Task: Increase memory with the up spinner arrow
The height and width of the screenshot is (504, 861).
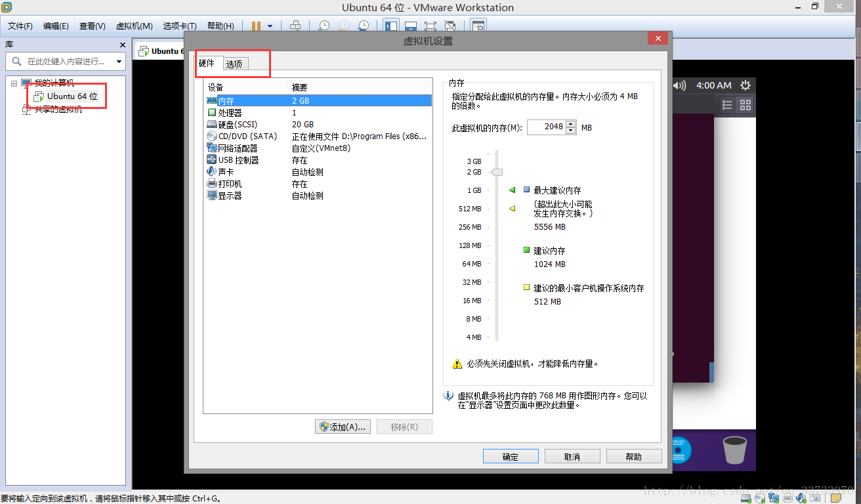Action: [571, 124]
